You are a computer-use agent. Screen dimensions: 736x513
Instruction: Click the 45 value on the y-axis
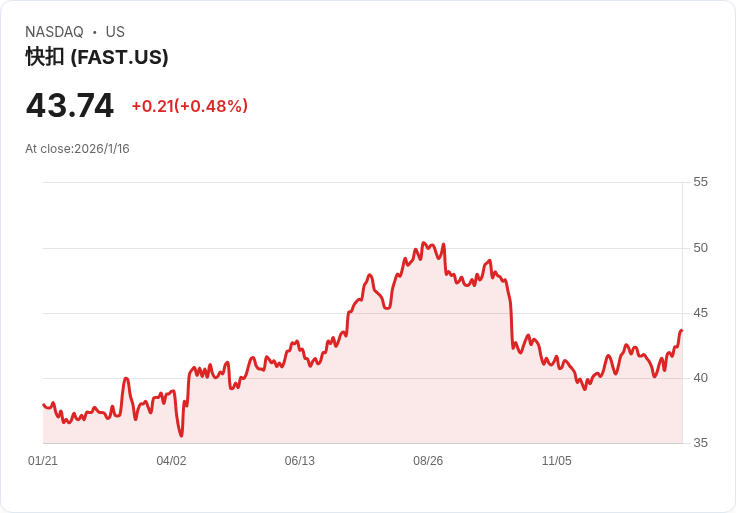[x=700, y=313]
